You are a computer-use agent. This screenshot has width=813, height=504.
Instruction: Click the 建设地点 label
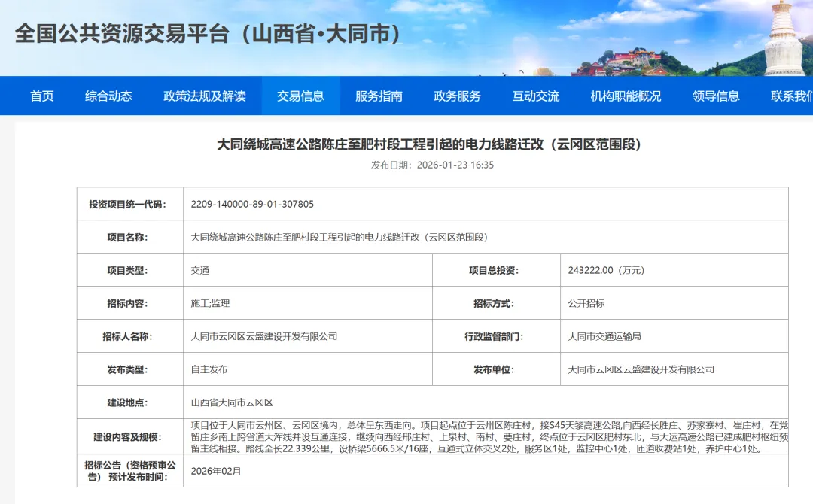pos(127,403)
